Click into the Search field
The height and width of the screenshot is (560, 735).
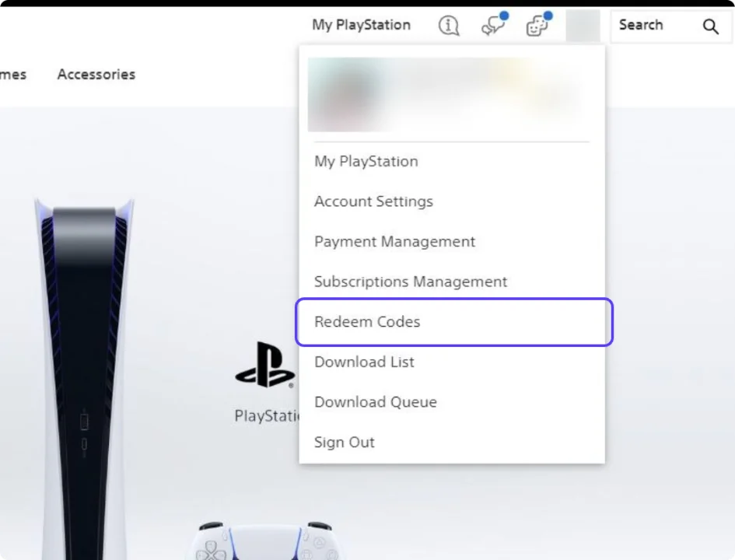click(670, 26)
